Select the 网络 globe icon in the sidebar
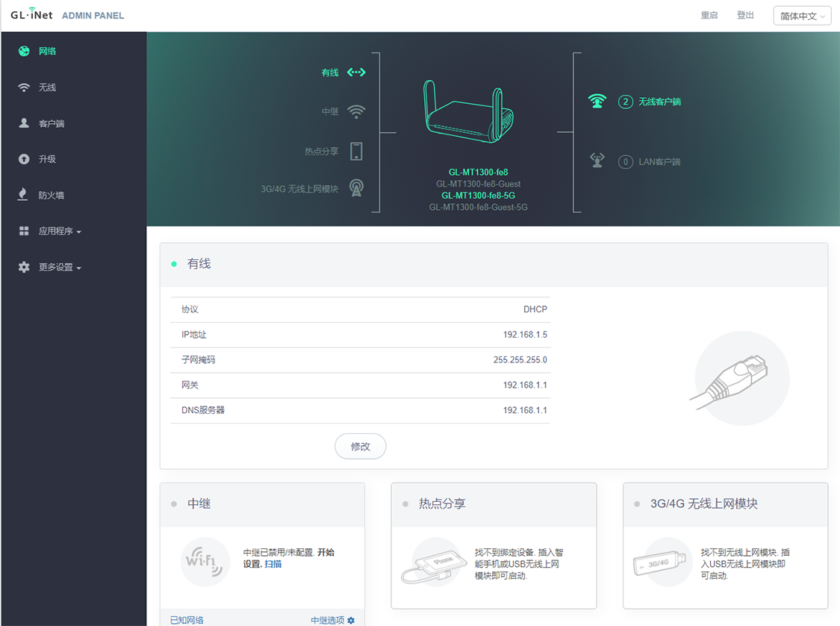The height and width of the screenshot is (626, 840). click(x=24, y=51)
